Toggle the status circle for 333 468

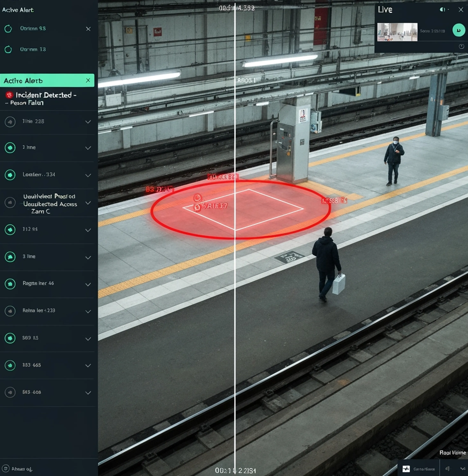pyautogui.click(x=10, y=365)
